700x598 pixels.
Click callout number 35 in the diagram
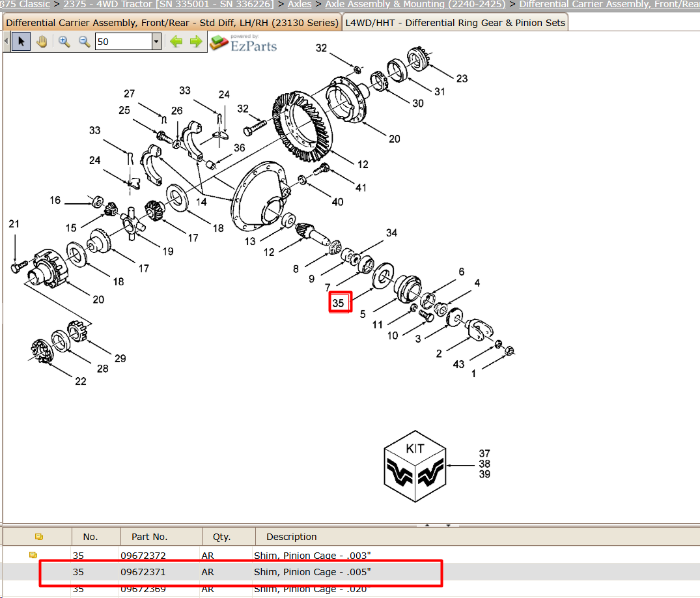338,303
